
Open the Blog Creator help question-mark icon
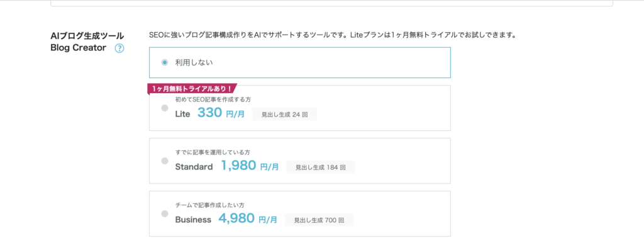tap(119, 48)
